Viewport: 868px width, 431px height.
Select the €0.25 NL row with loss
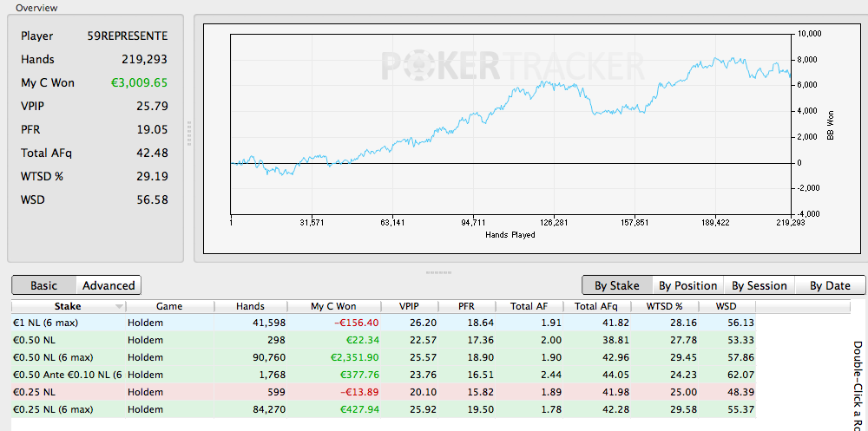pos(384,392)
